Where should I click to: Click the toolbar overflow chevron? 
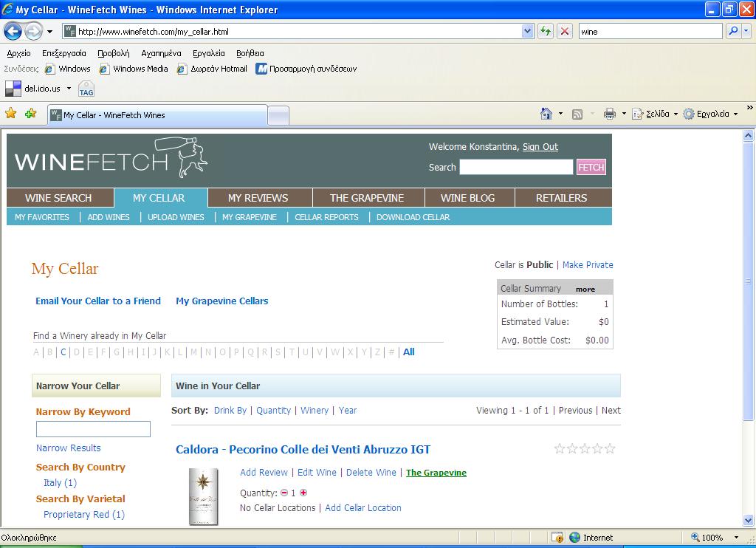[750, 108]
